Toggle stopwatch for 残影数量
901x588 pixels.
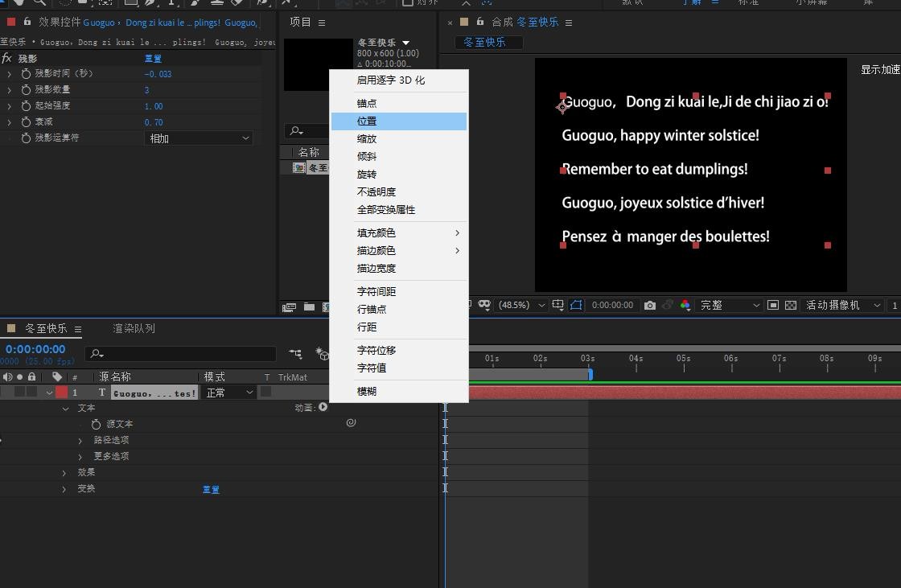pos(26,89)
